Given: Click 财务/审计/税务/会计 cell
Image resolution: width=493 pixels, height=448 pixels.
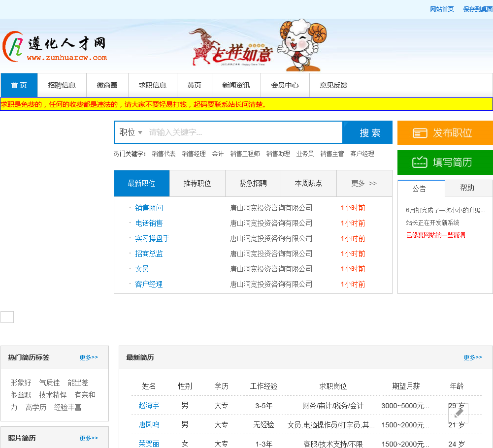Looking at the screenshot, I should [333, 406].
